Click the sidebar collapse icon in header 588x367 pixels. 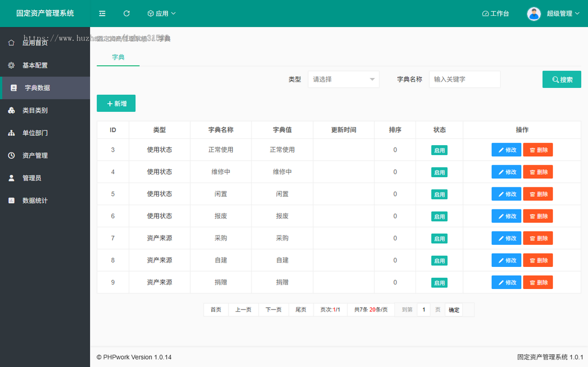click(102, 13)
